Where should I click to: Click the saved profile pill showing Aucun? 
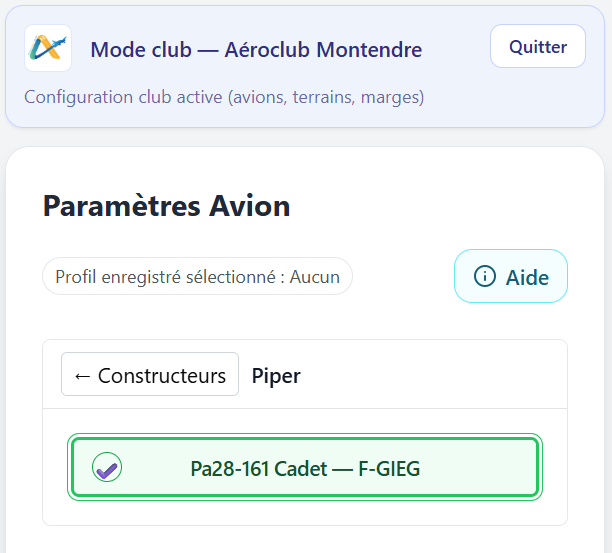197,277
